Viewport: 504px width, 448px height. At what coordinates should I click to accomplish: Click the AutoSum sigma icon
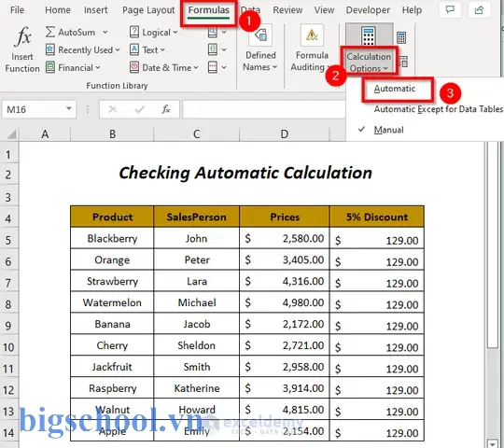(49, 32)
